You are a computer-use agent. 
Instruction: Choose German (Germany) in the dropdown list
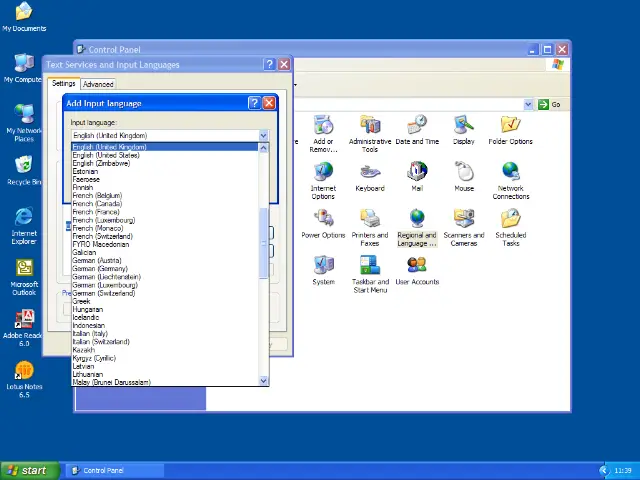[100, 269]
